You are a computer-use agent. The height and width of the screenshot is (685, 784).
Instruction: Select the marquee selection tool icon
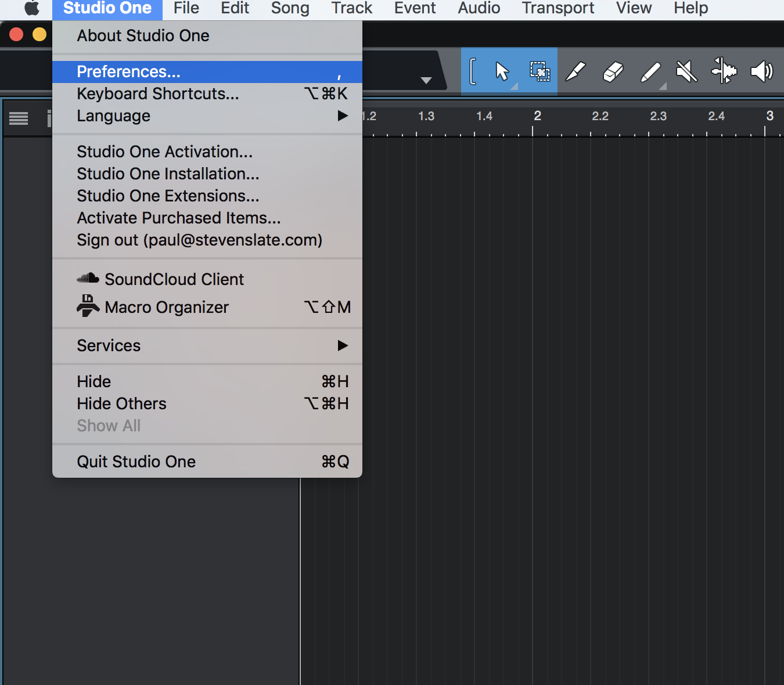click(540, 71)
